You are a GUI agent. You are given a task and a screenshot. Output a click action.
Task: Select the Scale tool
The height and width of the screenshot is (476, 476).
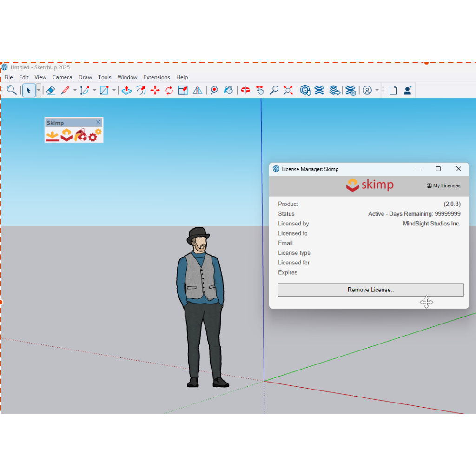pos(183,90)
